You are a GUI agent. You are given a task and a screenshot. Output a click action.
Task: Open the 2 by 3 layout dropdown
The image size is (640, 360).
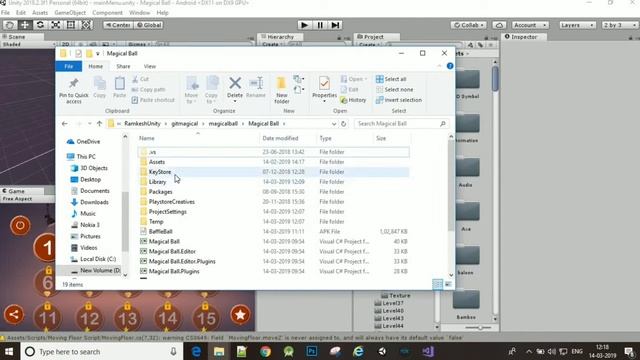point(620,25)
